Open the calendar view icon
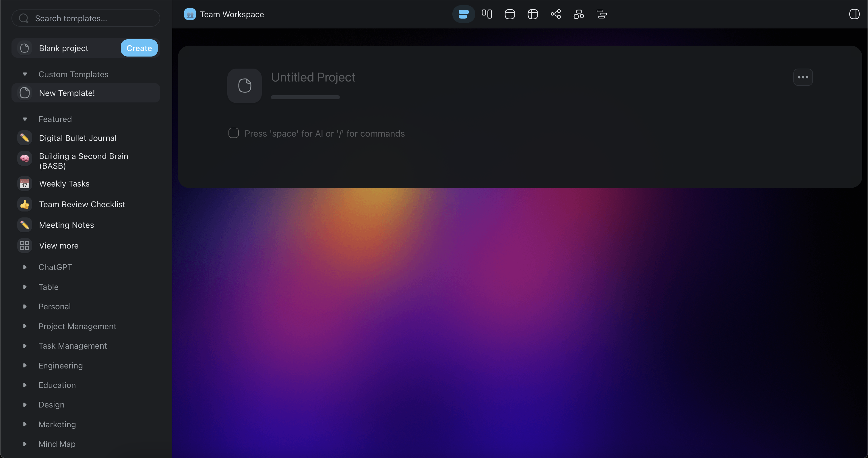Image resolution: width=868 pixels, height=458 pixels. pos(509,14)
